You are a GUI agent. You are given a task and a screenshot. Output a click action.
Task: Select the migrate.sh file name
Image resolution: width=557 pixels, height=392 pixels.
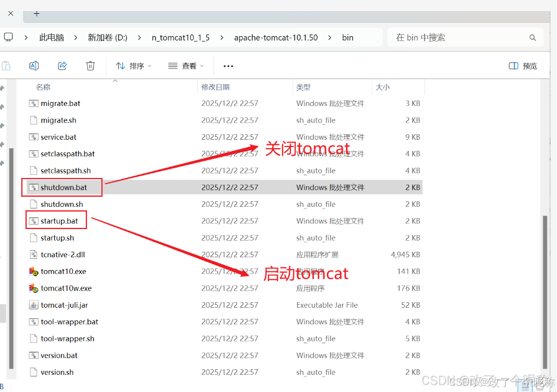click(x=58, y=120)
